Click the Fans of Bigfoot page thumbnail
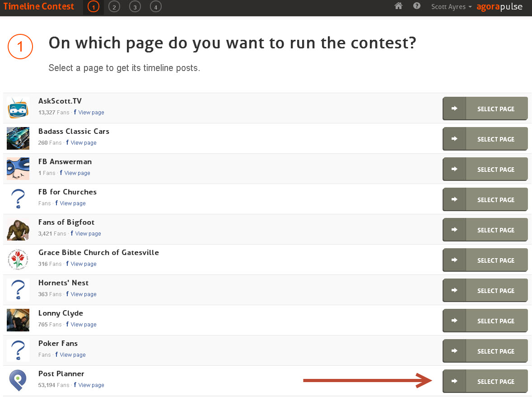The image size is (532, 397). pos(18,229)
